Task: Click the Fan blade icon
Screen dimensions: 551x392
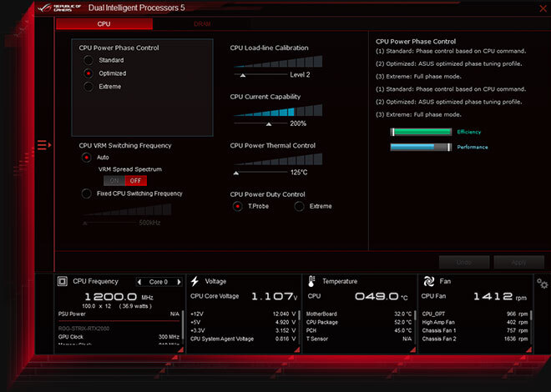Action: pyautogui.click(x=429, y=281)
